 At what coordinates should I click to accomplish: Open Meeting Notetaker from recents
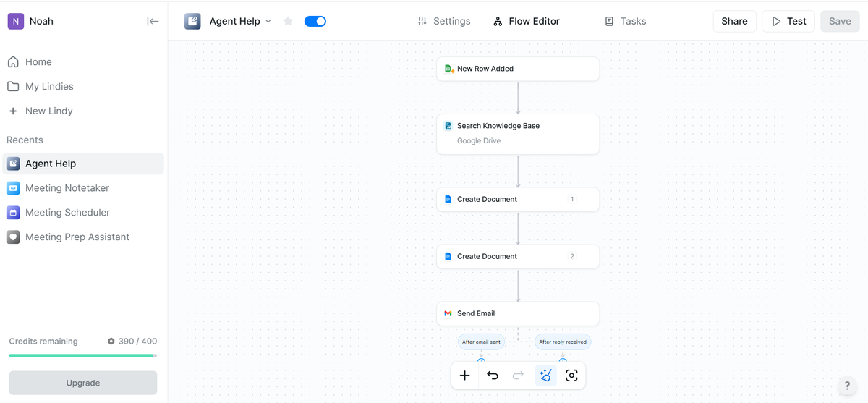click(x=83, y=188)
